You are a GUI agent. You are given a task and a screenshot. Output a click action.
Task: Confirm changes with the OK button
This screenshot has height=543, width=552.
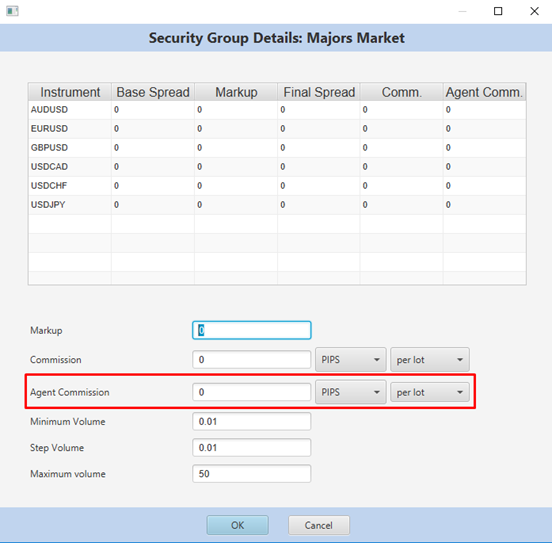(x=237, y=525)
